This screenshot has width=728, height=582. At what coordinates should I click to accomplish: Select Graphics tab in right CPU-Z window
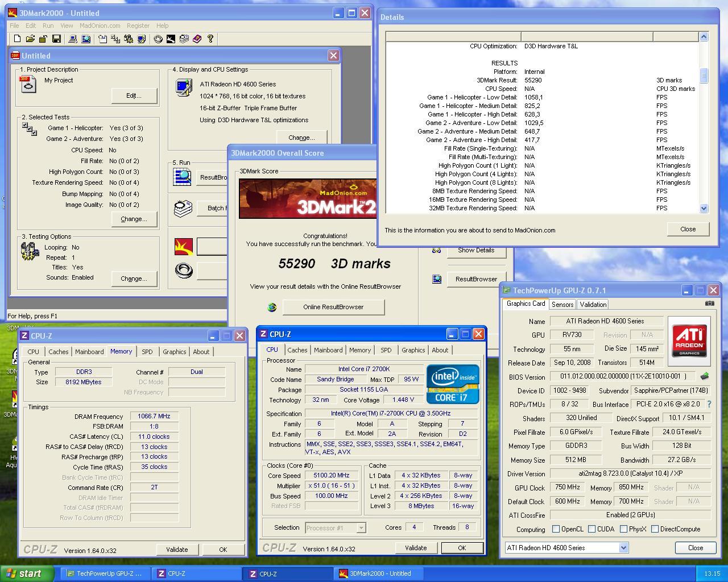[413, 350]
